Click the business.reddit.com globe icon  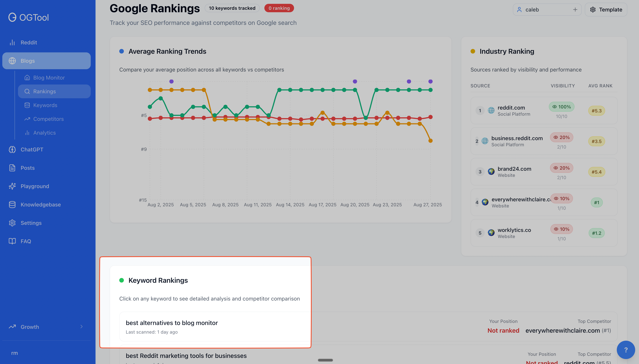485,141
